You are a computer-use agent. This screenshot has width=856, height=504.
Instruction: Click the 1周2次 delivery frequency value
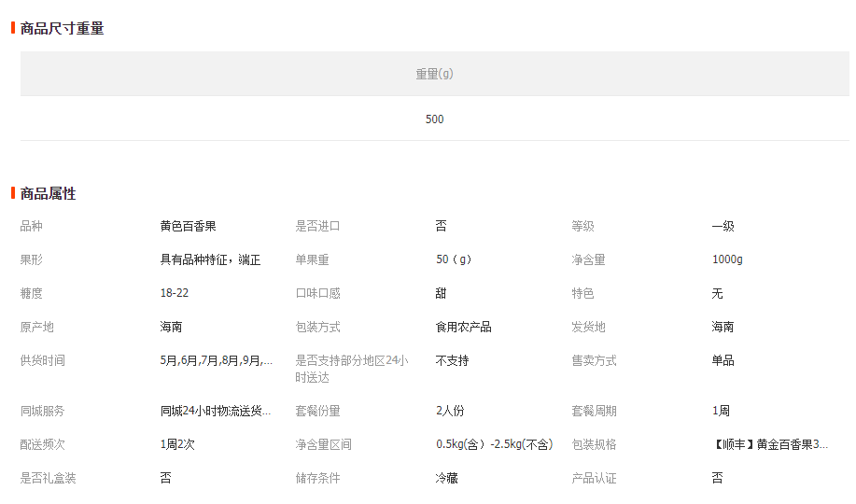coord(177,445)
